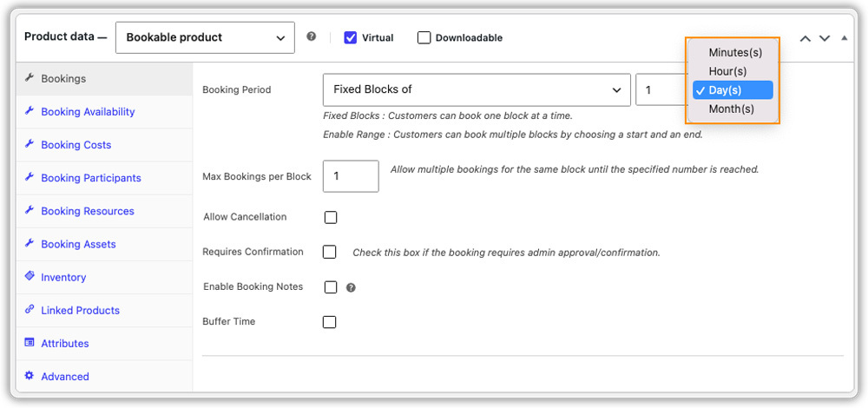Open the Booking Participants tab
This screenshot has width=868, height=408.
pos(104,178)
